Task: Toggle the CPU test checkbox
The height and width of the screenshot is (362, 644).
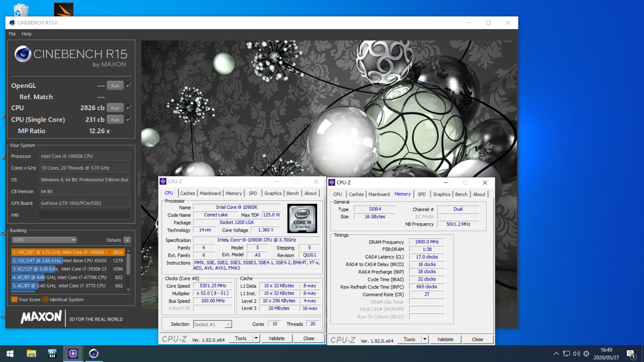Action: pyautogui.click(x=129, y=108)
